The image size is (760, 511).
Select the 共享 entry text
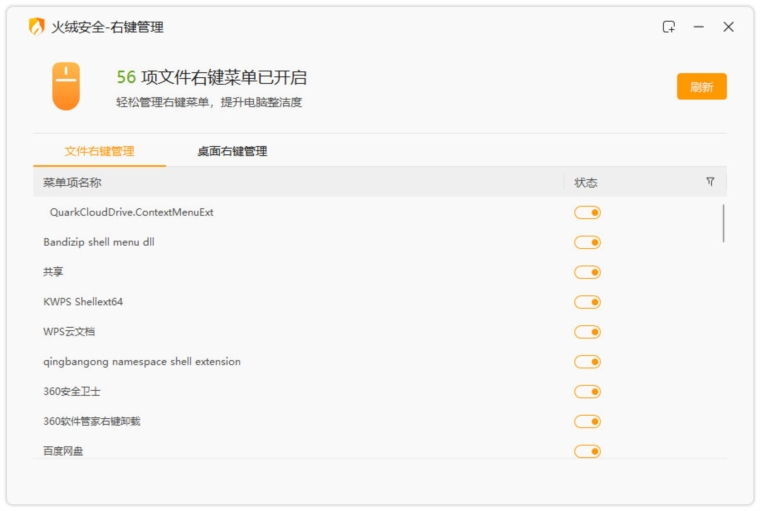[x=53, y=272]
